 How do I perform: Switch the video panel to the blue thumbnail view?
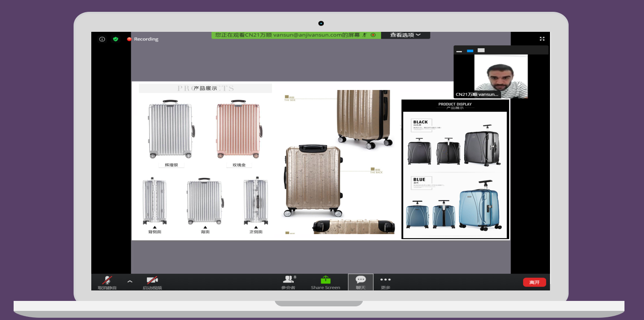[470, 51]
